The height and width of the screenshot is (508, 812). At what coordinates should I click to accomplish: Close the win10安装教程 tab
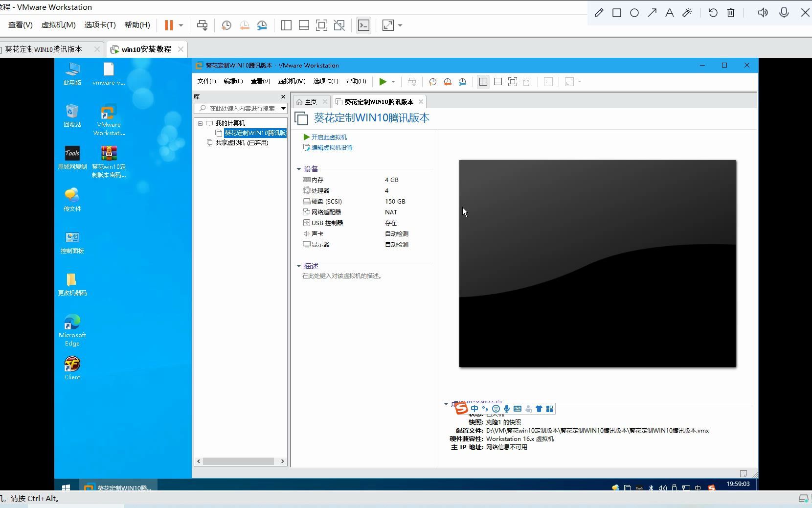pyautogui.click(x=180, y=49)
